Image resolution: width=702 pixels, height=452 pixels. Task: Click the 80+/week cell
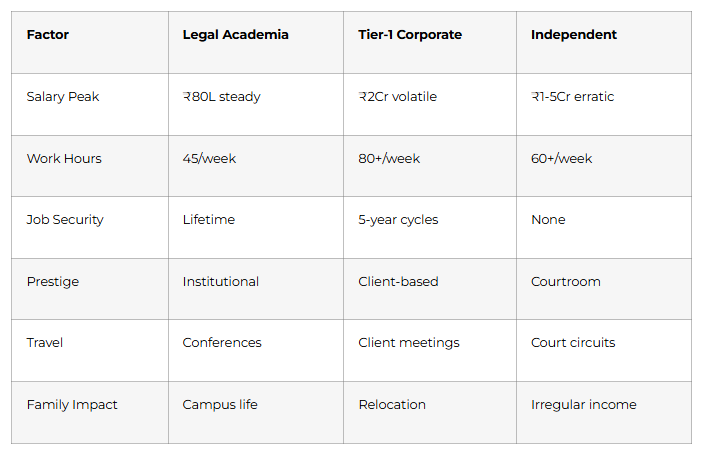pyautogui.click(x=389, y=158)
